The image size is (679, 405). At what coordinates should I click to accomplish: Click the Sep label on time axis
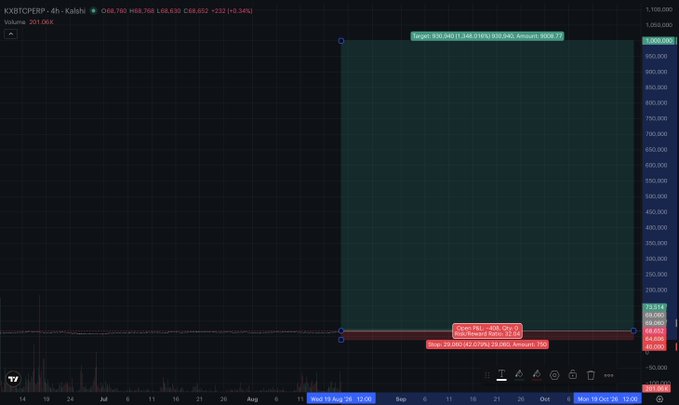pos(401,399)
